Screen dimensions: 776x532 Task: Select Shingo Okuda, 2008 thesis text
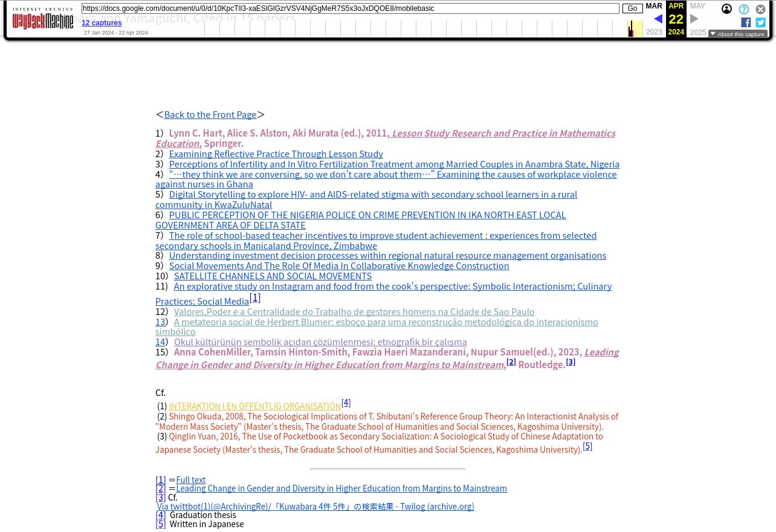click(x=387, y=421)
